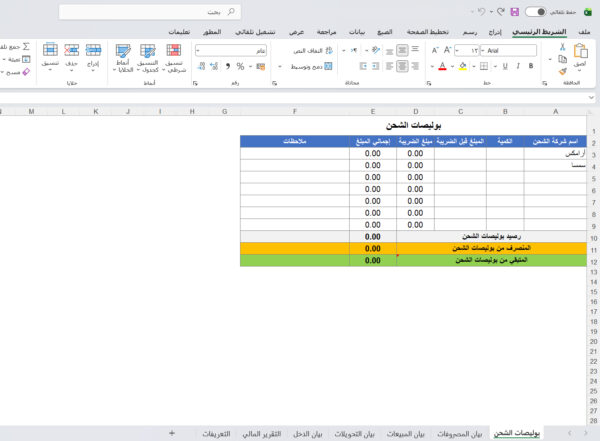
Task: Align text to the right
Action: (x=415, y=66)
